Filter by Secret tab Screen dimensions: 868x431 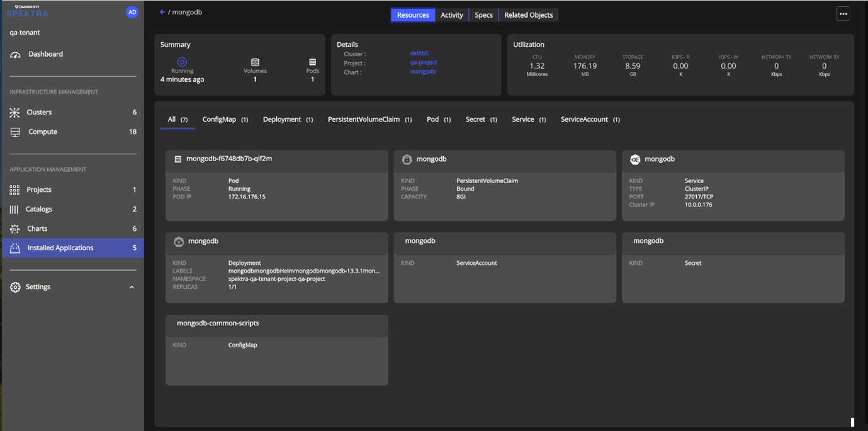482,120
